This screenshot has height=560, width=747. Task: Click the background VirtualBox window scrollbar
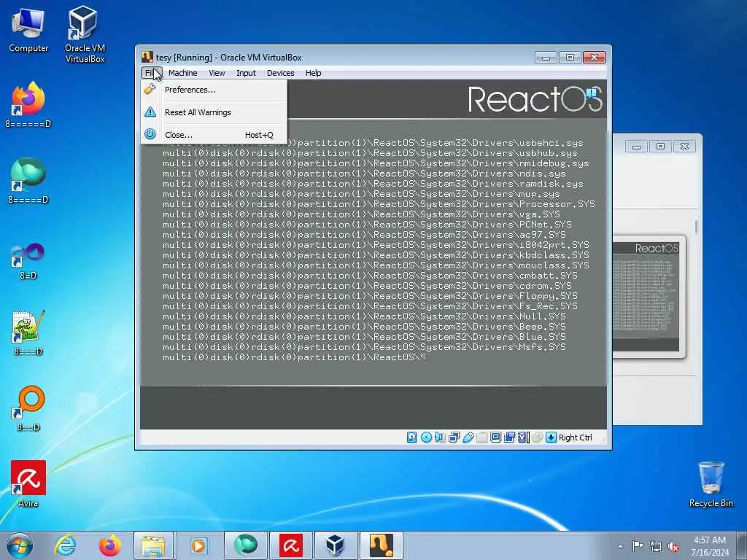pyautogui.click(x=696, y=227)
